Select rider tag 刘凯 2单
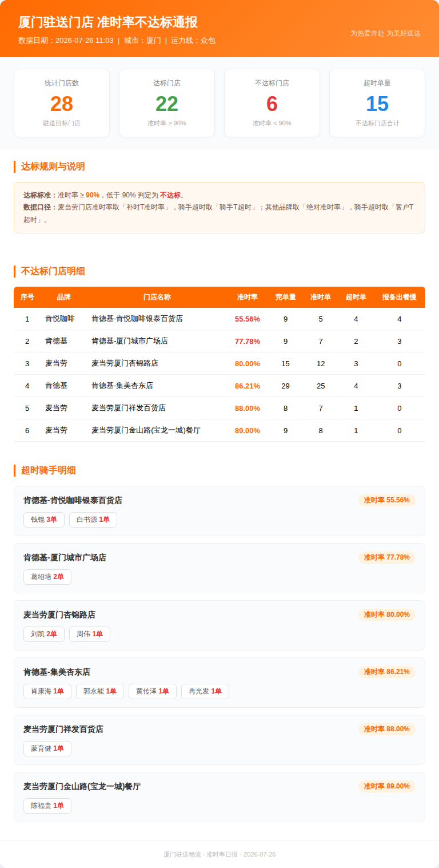This screenshot has width=439, height=868. pyautogui.click(x=44, y=634)
